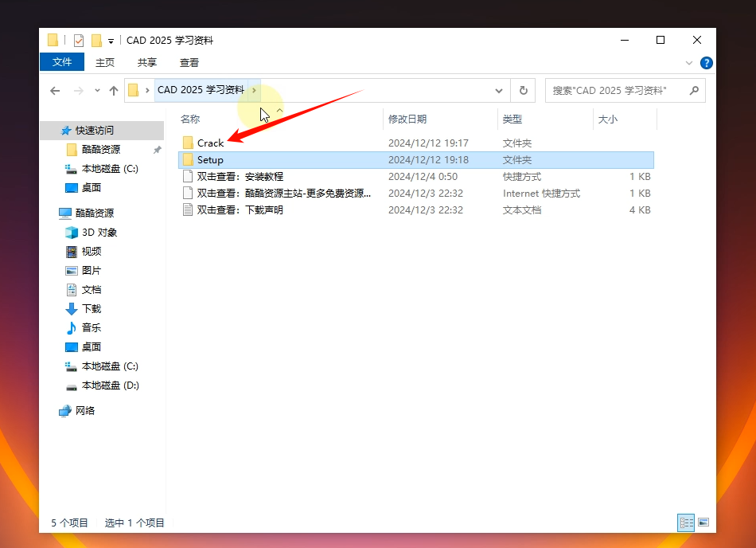Switch to details view layout
756x548 pixels.
click(685, 523)
